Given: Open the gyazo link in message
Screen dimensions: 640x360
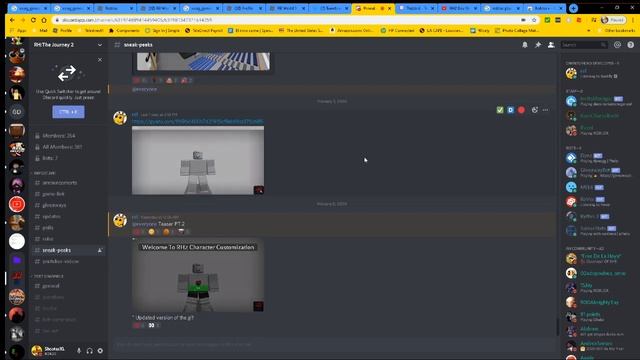Looking at the screenshot, I should 198,121.
